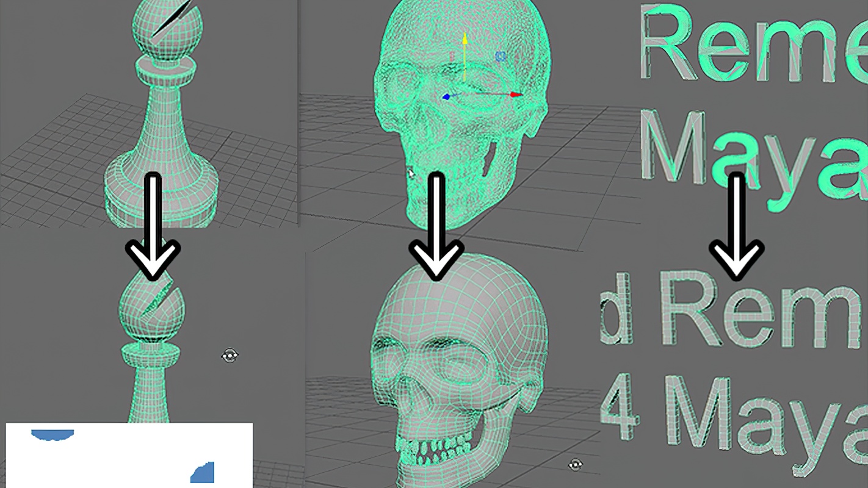Grab the blue Z-axis move handle on skull
The image size is (868, 488).
(446, 96)
